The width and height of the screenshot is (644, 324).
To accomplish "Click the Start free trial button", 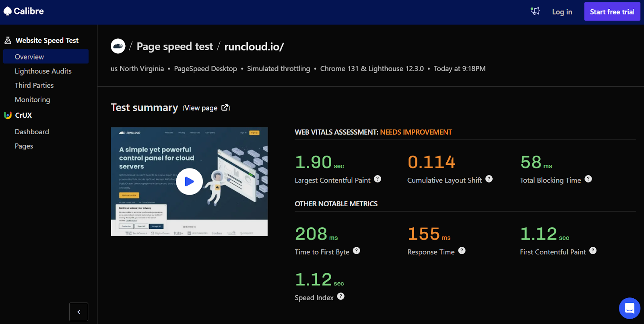I will tap(612, 12).
